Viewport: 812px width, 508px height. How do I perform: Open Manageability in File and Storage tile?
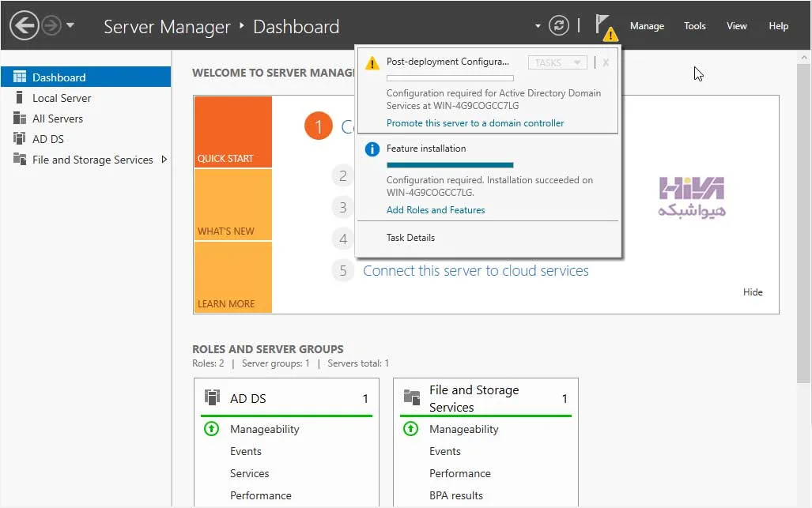click(463, 429)
